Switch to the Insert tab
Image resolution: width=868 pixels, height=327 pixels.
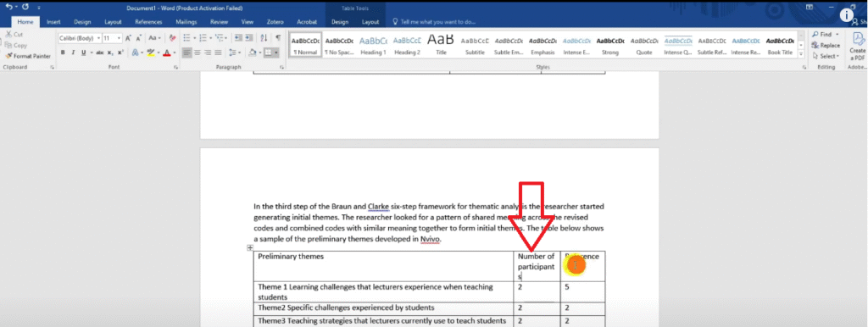(53, 22)
